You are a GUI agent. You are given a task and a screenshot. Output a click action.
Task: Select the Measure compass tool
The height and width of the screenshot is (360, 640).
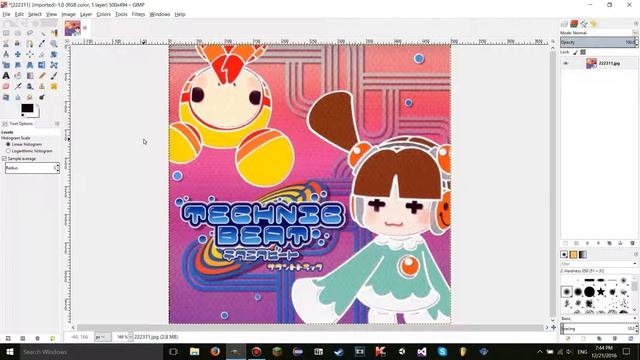tap(6, 54)
